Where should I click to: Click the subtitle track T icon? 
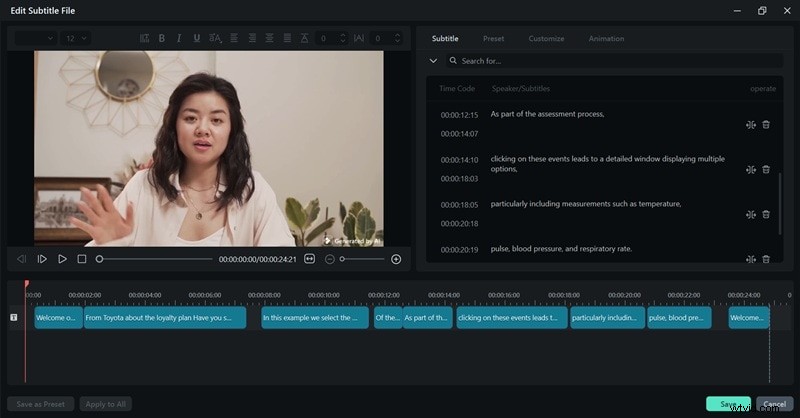[x=14, y=317]
